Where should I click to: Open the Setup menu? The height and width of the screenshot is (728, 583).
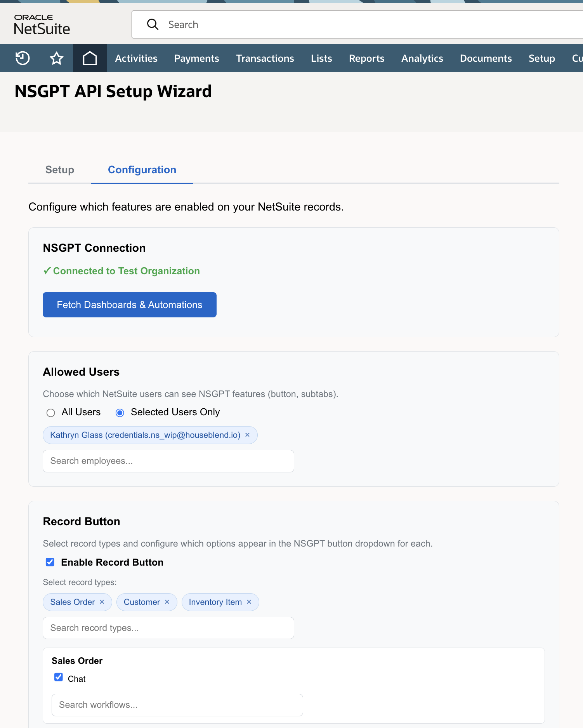[x=541, y=58]
